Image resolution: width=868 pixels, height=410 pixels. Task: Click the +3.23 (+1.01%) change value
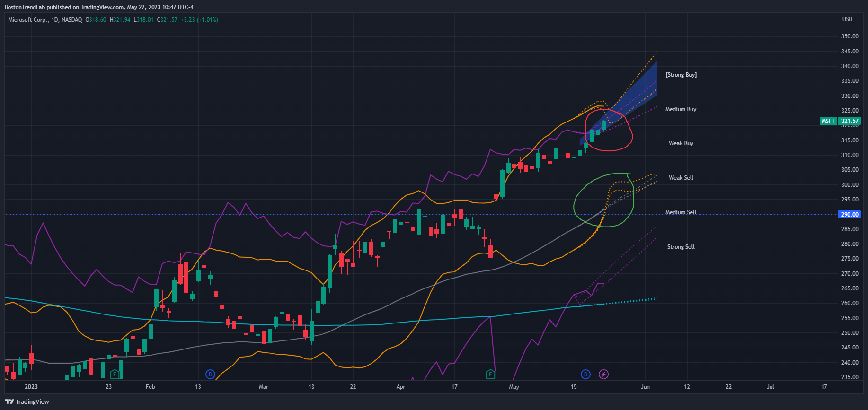click(199, 20)
